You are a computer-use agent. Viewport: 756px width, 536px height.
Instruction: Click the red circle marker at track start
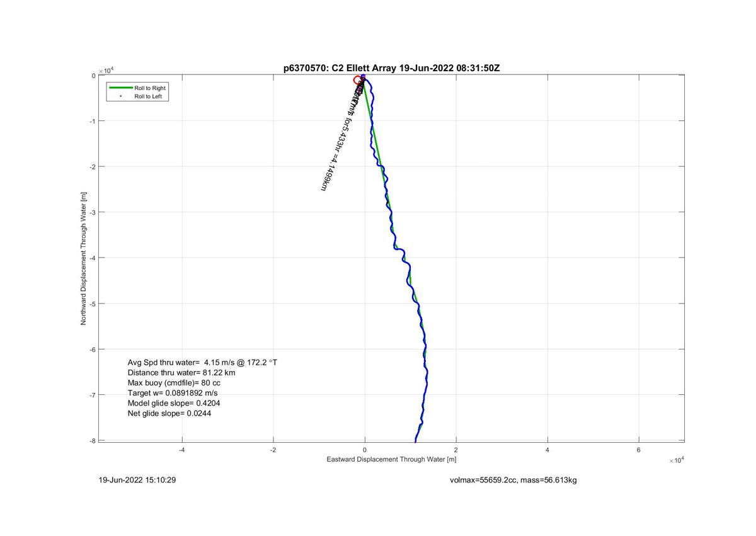click(x=357, y=80)
